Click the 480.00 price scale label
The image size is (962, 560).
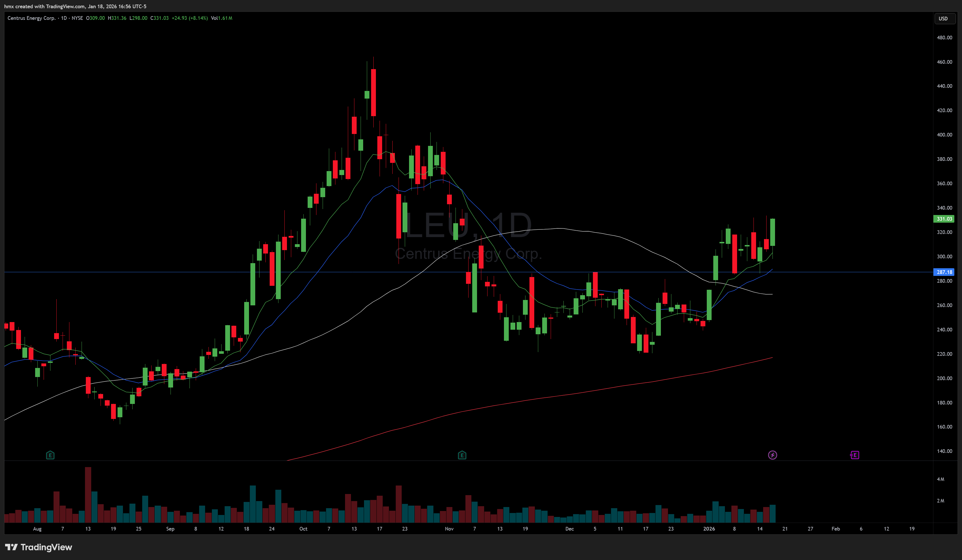[944, 37]
